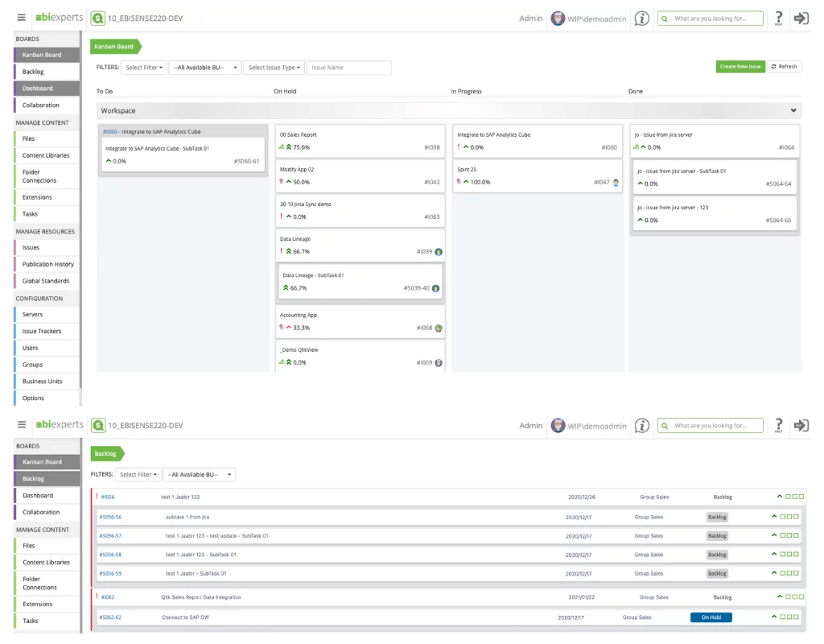Open the info icon in the Backlog view header
The image size is (824, 644).
641,425
